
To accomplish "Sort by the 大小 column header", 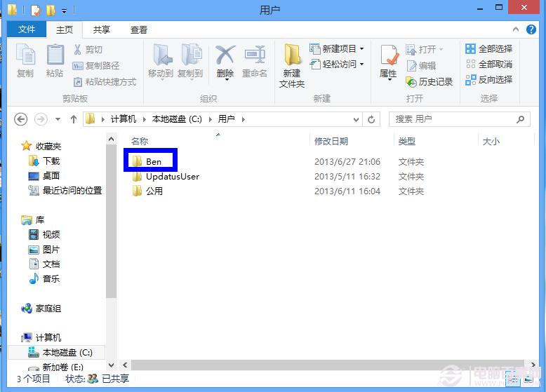I will click(x=491, y=141).
